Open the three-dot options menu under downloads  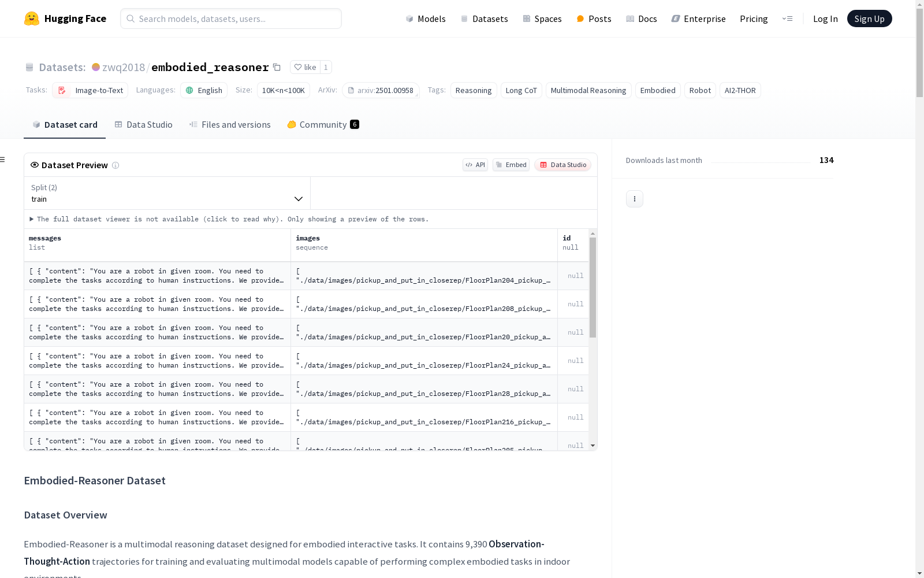coord(635,199)
